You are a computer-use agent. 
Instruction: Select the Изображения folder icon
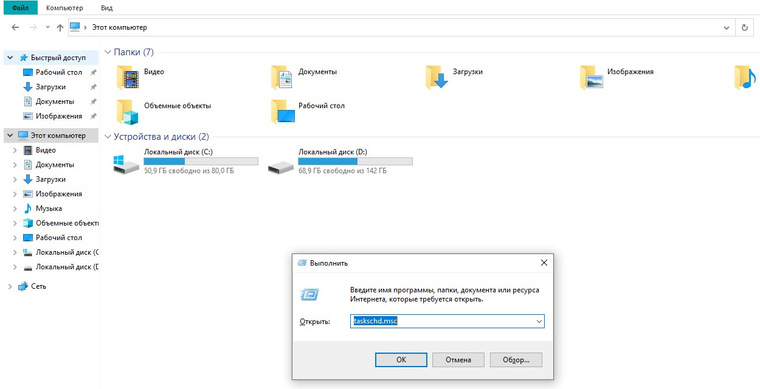coord(591,77)
